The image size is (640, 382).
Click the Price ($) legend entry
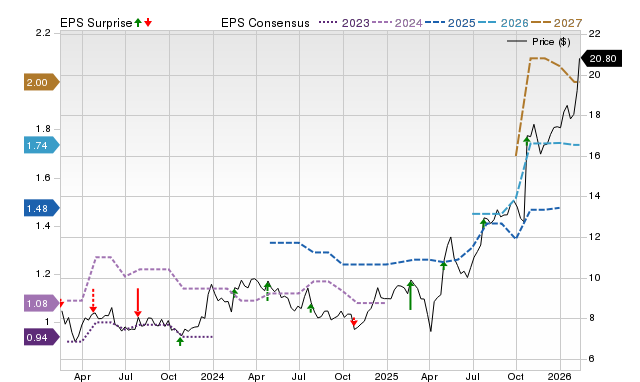click(539, 42)
